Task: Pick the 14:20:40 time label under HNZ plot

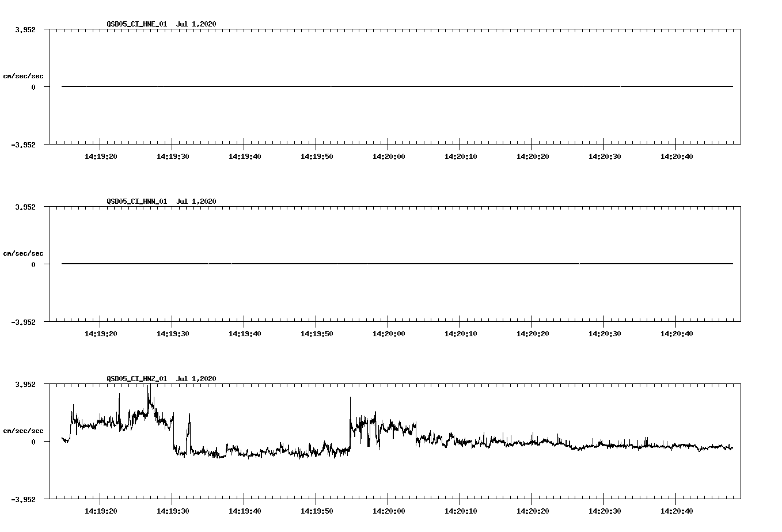Action: (677, 511)
